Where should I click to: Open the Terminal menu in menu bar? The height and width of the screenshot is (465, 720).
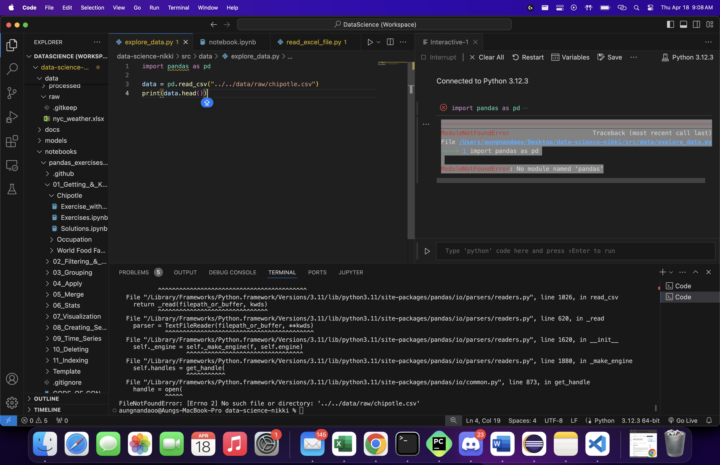pos(180,7)
